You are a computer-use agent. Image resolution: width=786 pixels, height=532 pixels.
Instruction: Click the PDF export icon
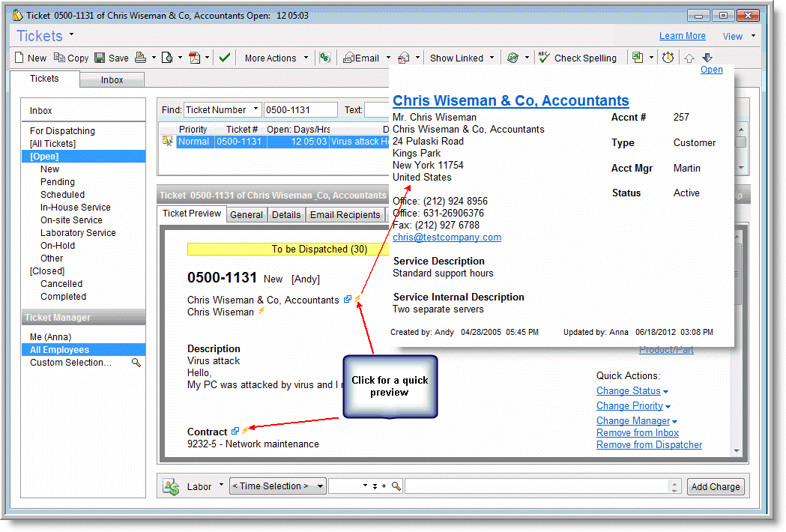(194, 58)
